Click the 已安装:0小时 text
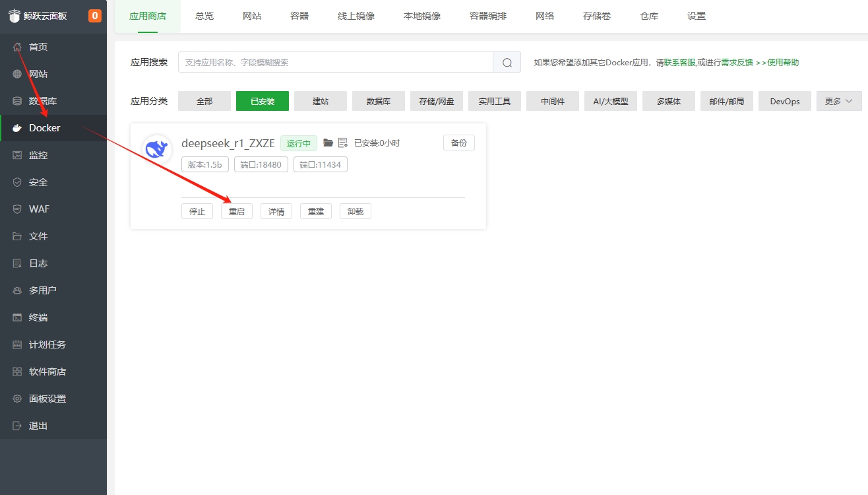The height and width of the screenshot is (495, 868). [x=377, y=143]
